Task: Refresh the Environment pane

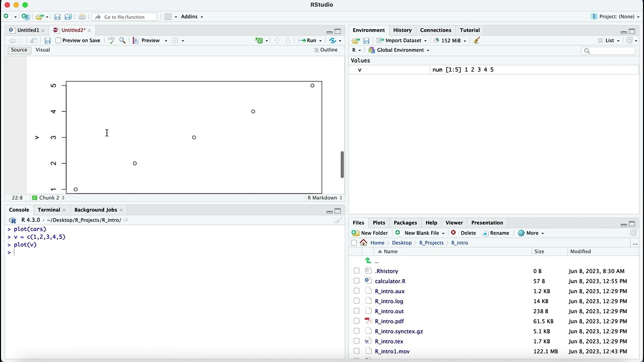Action: pyautogui.click(x=629, y=40)
